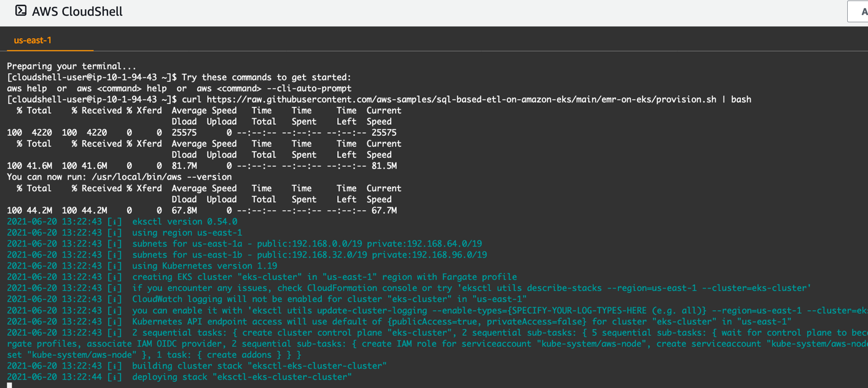868x388 pixels.
Task: Click the 'subnets for us-east-1a' log line
Action: coord(244,243)
